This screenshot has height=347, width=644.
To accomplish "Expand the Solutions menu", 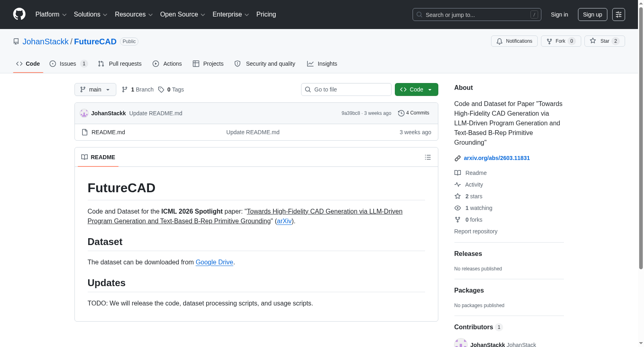I will click(x=91, y=15).
